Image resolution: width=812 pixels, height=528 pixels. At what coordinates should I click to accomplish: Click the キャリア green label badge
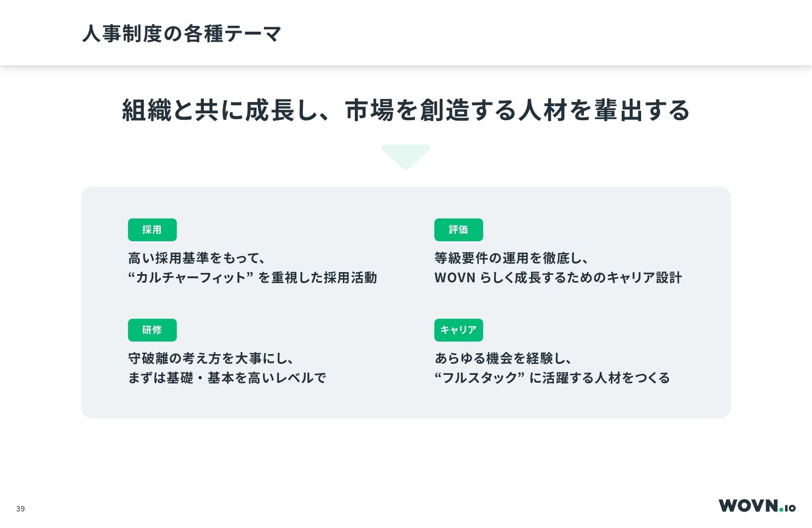(458, 330)
